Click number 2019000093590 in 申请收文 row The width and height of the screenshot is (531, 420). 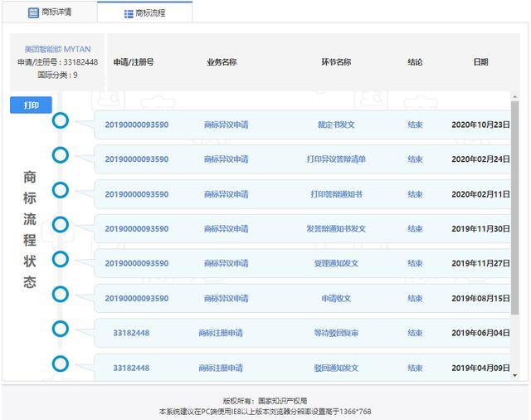(136, 299)
